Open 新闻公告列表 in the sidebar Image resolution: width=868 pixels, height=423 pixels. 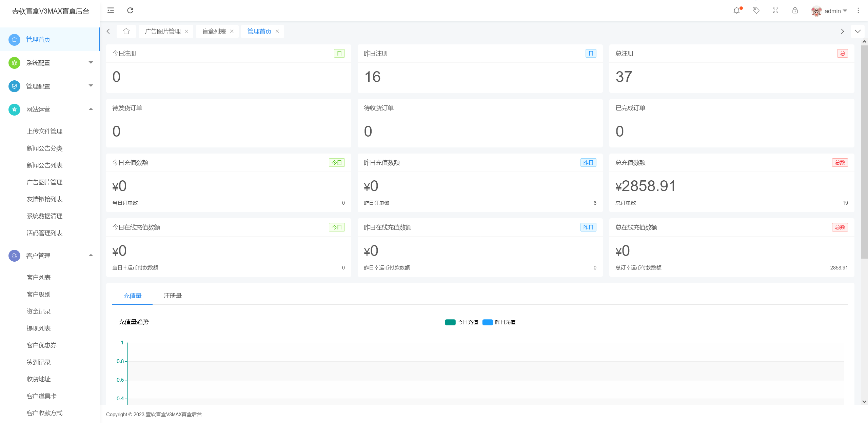[x=44, y=165]
